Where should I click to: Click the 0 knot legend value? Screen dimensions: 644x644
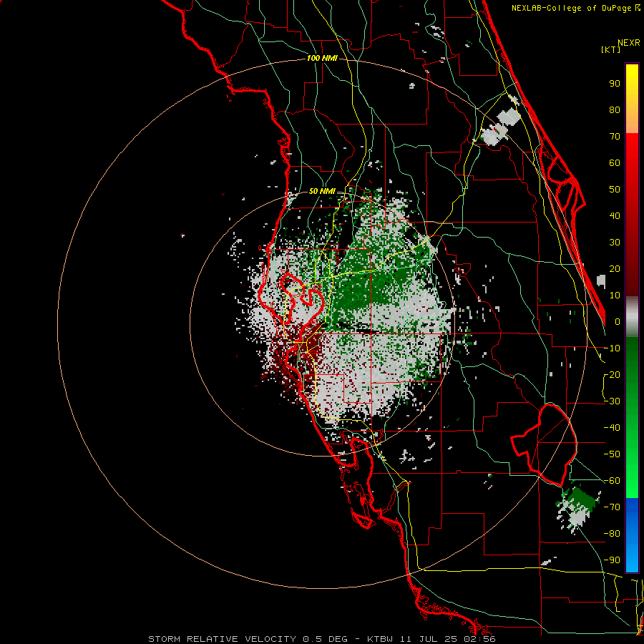[618, 322]
